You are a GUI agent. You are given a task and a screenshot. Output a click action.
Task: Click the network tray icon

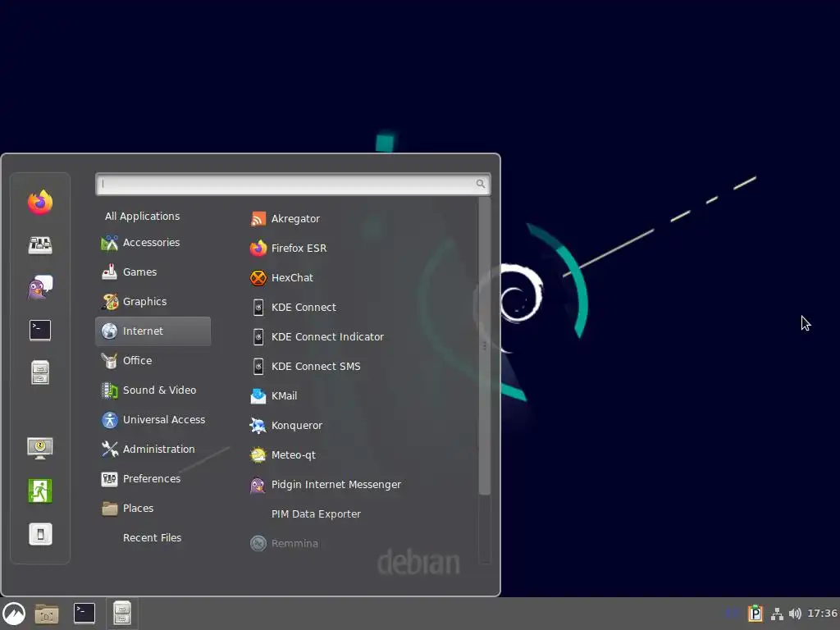tap(777, 614)
